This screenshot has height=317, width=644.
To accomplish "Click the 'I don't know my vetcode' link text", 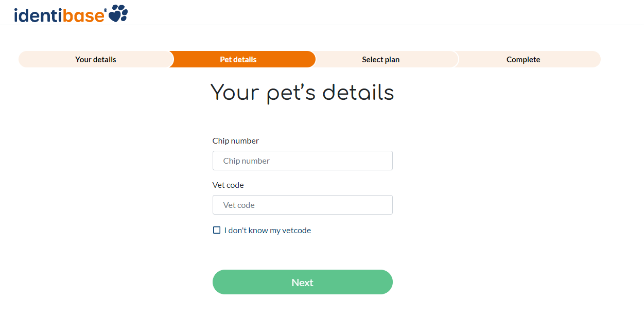I will pyautogui.click(x=267, y=230).
